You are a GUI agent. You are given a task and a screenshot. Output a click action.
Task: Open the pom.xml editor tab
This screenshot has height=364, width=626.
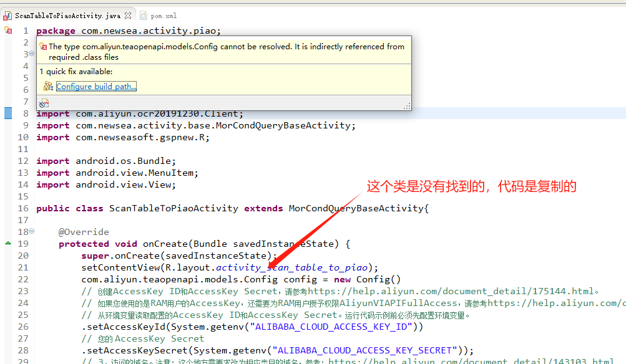pos(164,16)
